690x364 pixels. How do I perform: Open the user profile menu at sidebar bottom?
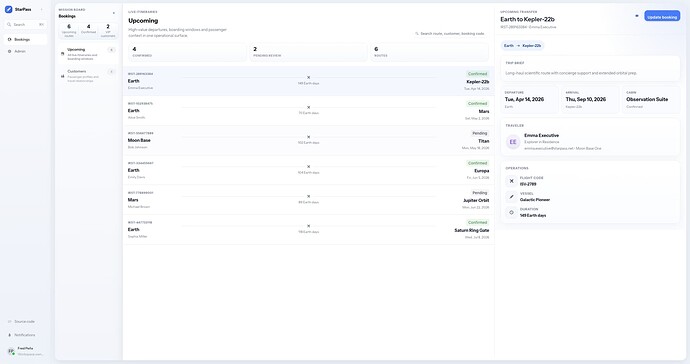pyautogui.click(x=26, y=351)
